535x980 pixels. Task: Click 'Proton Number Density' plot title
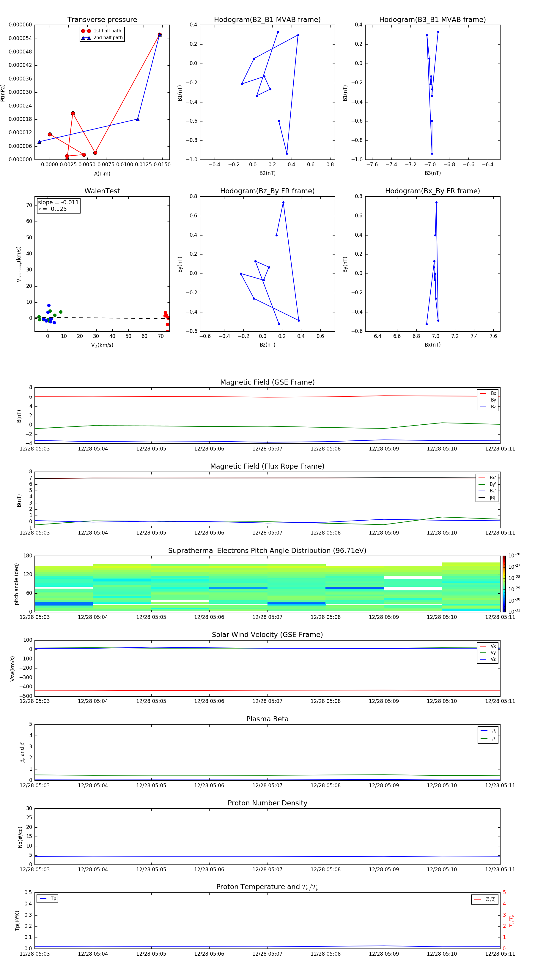(x=267, y=803)
